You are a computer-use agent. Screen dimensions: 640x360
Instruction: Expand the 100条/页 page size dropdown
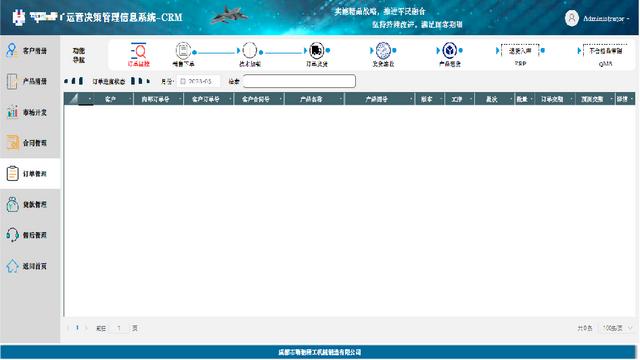coord(617,328)
